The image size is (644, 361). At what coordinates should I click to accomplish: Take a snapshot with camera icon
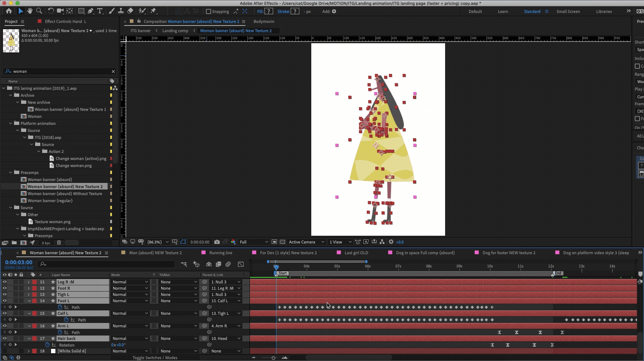click(x=217, y=242)
